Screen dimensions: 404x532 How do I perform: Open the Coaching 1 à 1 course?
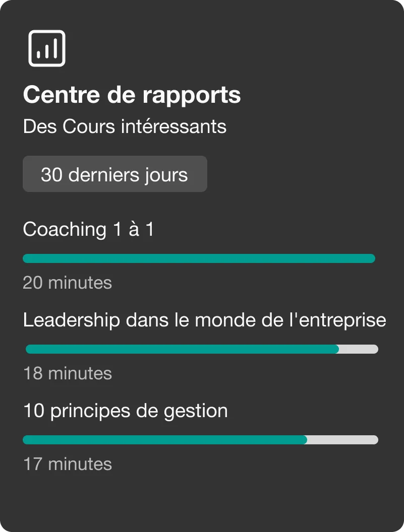coord(88,229)
